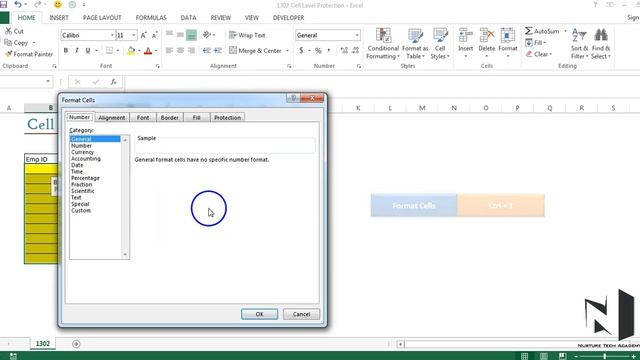The image size is (640, 360).
Task: Click Increase Decimal icon
Action: pos(344,51)
